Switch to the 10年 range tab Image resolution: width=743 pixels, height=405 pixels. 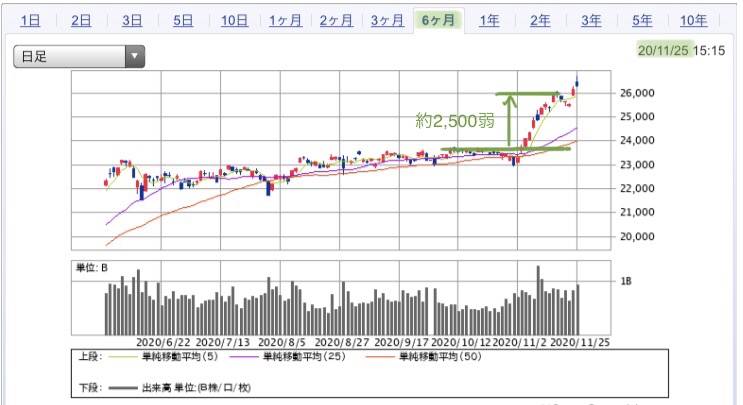(694, 20)
